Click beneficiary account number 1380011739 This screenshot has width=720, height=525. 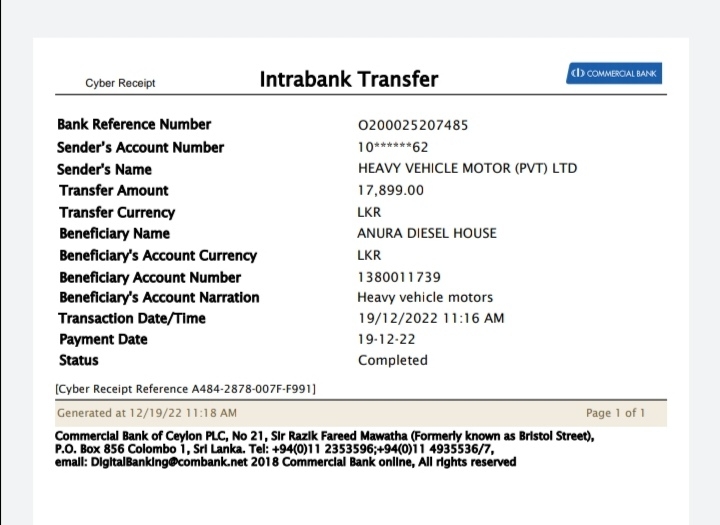[x=399, y=277]
